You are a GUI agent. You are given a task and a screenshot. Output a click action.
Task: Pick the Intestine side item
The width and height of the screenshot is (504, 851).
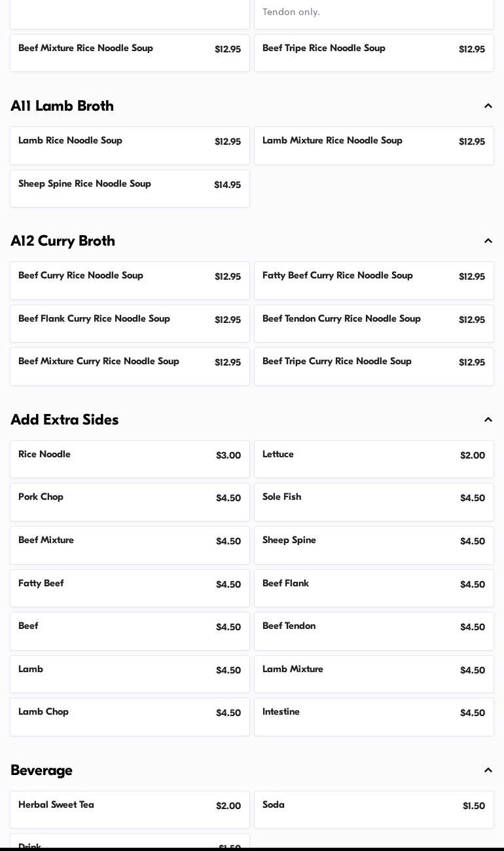374,717
